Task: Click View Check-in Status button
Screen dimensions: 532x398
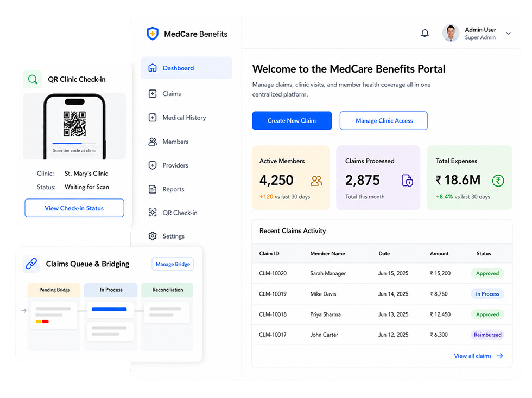Action: (74, 208)
